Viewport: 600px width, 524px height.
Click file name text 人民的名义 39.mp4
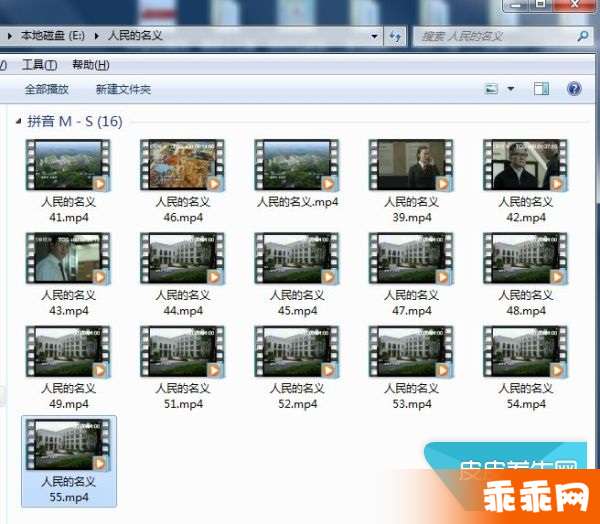[x=411, y=209]
